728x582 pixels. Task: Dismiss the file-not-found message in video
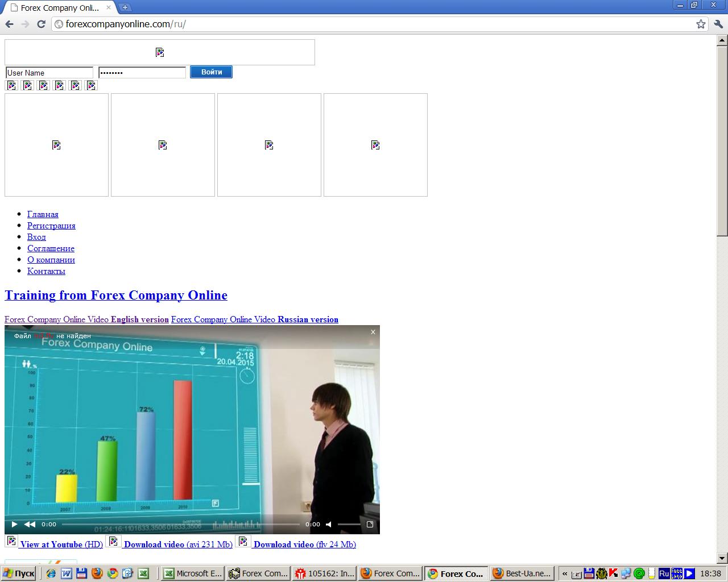pos(373,332)
